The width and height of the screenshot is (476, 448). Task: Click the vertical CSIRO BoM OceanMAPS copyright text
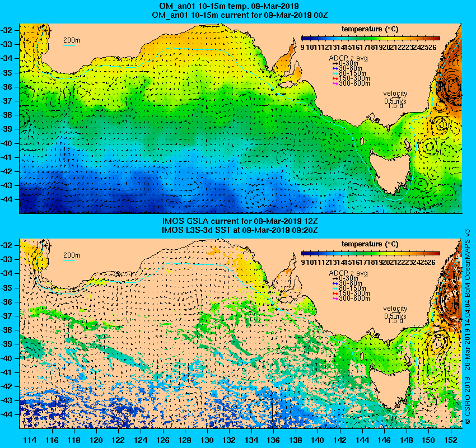click(468, 326)
